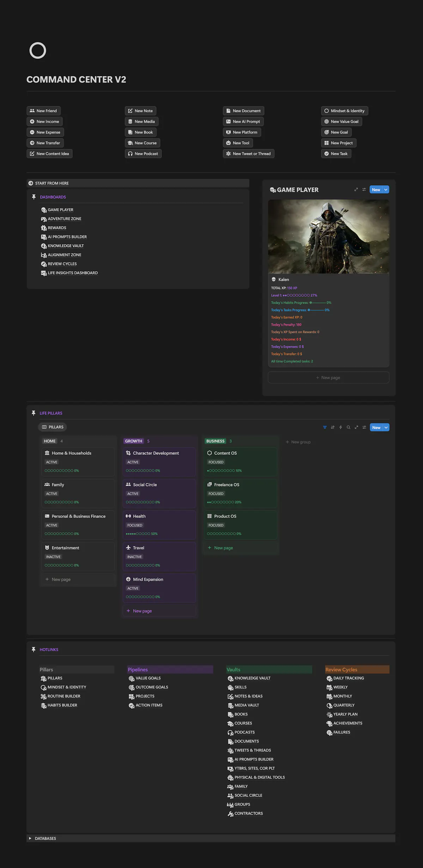
Task: Open the Game Player view settings icon
Action: [x=364, y=190]
